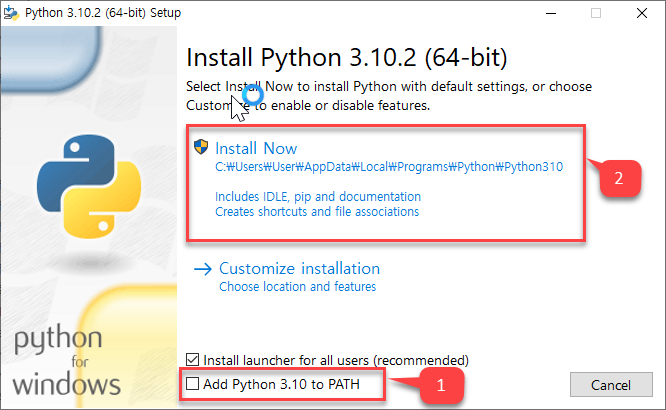
Task: Minimize the Python Setup window
Action: click(551, 13)
